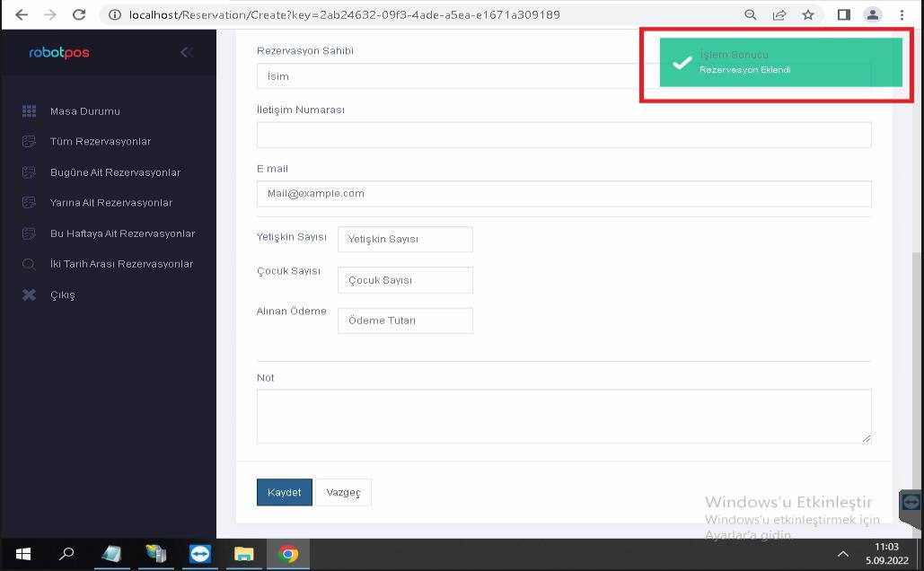This screenshot has width=924, height=571.
Task: Open Bu Haftaya Ait Rezervasyonlar menu item
Action: click(x=122, y=233)
